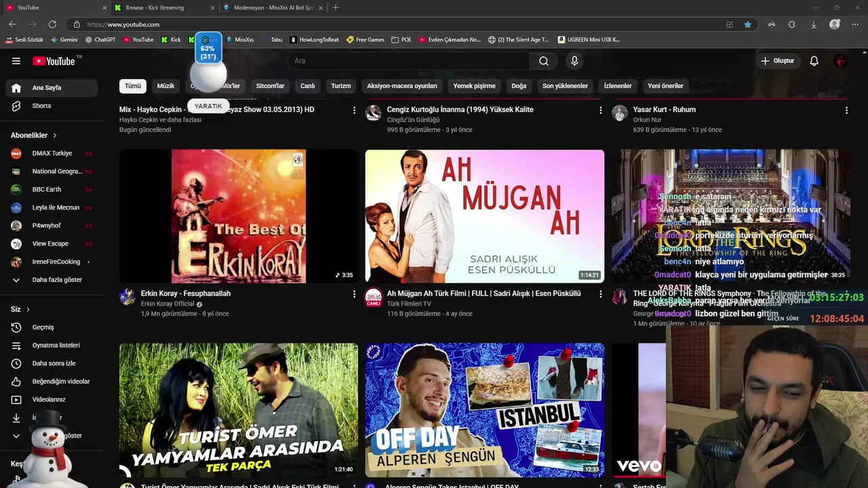Image resolution: width=868 pixels, height=488 pixels.
Task: Switch to Moderasyon - MissXss AI Bot tab
Action: [x=272, y=7]
